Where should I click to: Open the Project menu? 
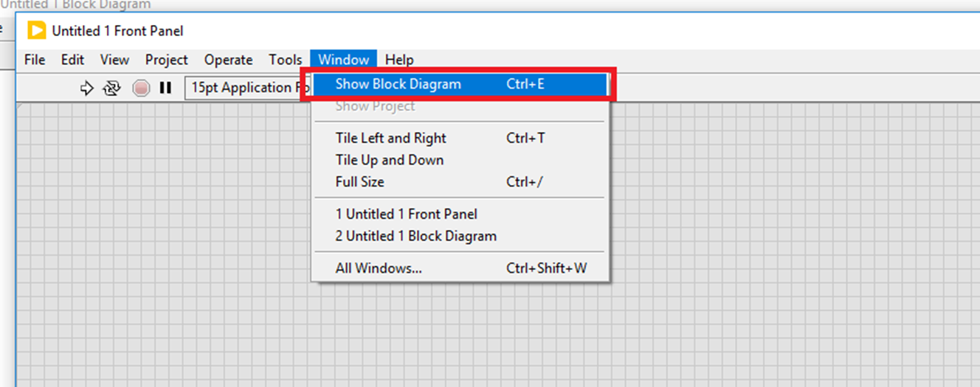(x=166, y=60)
